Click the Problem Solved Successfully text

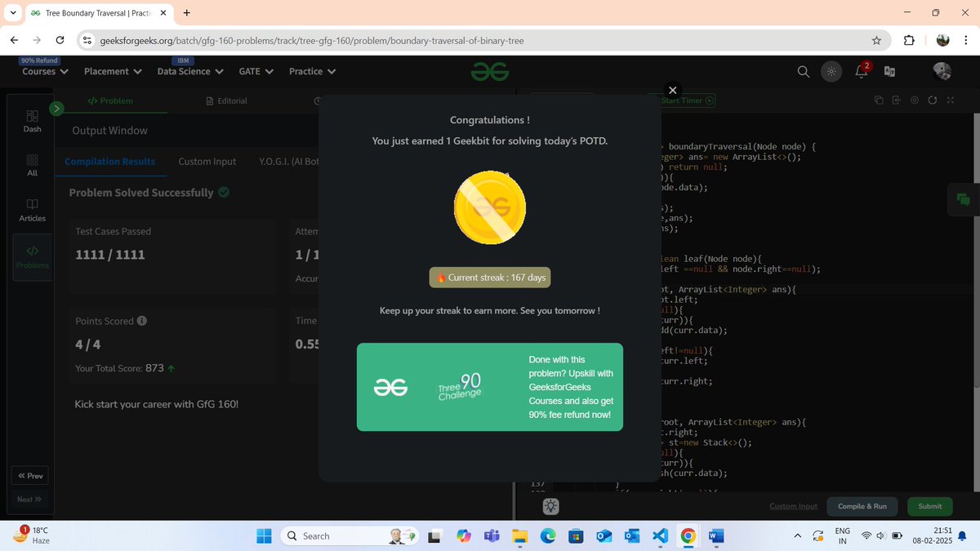(141, 193)
